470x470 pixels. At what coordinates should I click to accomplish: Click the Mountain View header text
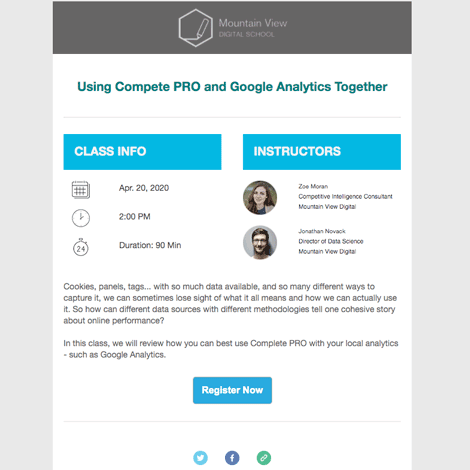click(253, 23)
